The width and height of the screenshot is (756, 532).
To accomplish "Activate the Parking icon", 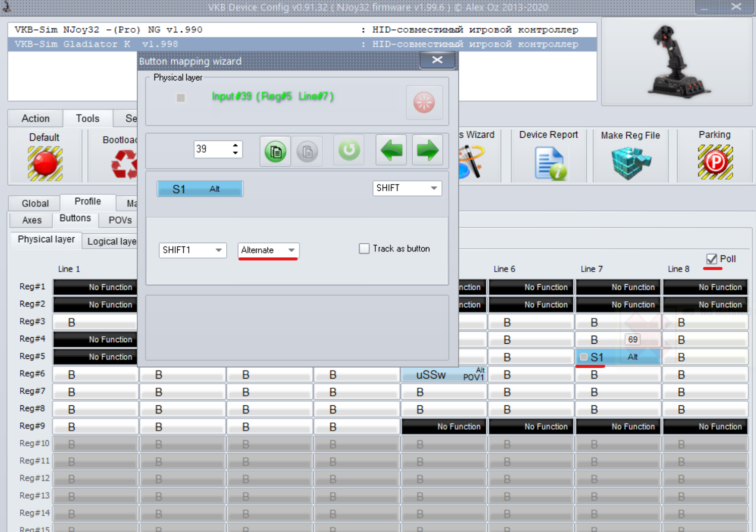I will (x=715, y=162).
